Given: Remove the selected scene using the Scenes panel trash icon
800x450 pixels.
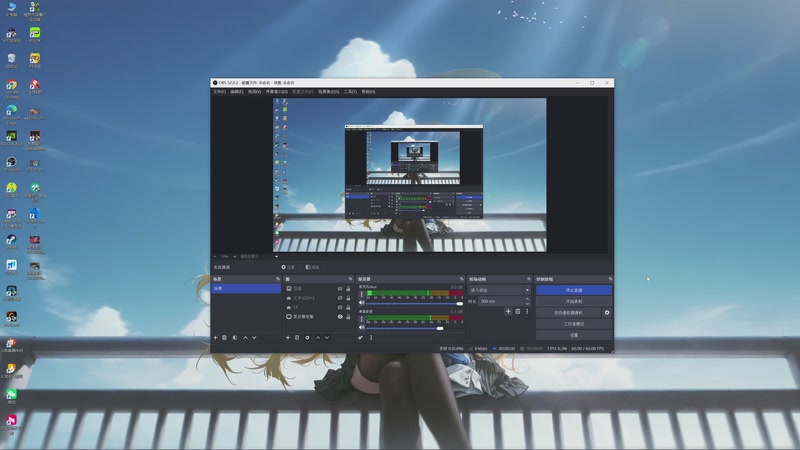Looking at the screenshot, I should [x=224, y=337].
